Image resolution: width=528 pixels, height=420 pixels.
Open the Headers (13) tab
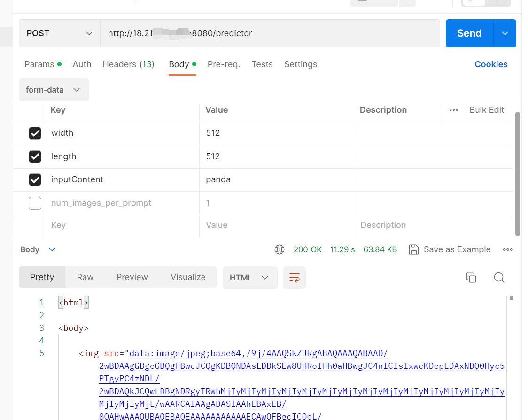(x=128, y=64)
